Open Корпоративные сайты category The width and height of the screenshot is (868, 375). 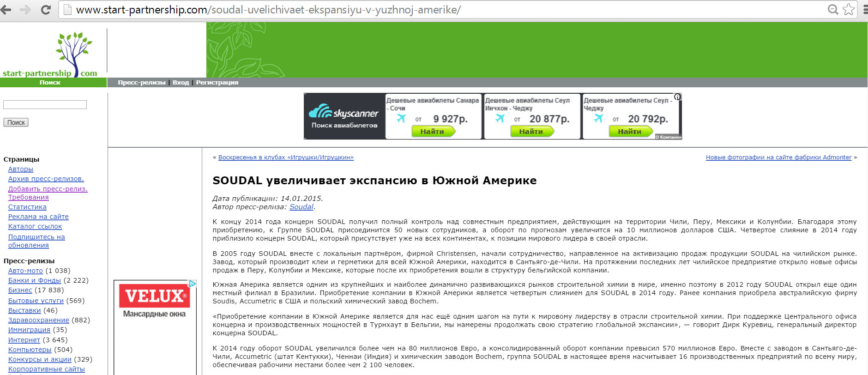point(47,369)
